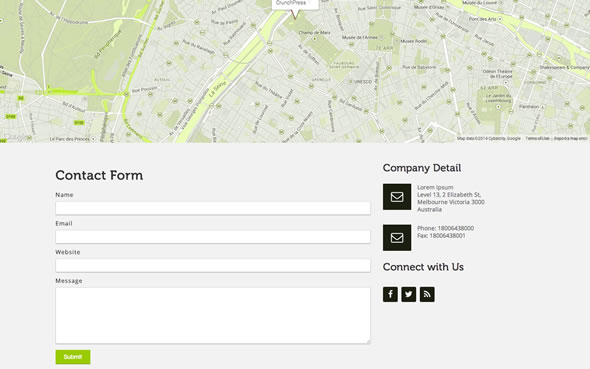Click the Level 13, 2 Elizabeth St address line

449,194
